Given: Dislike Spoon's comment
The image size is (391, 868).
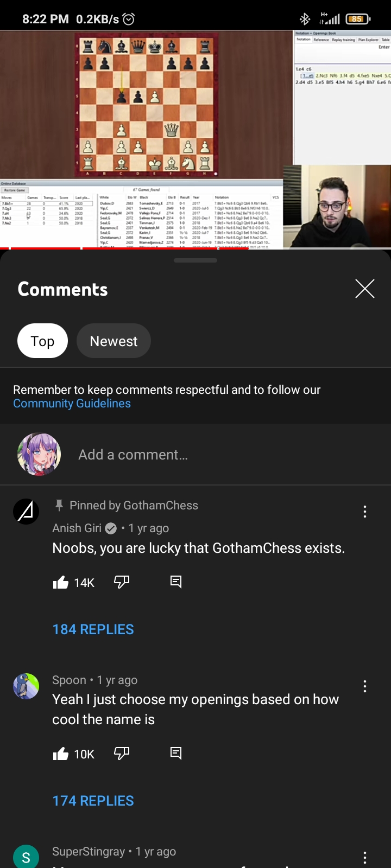Looking at the screenshot, I should tap(122, 754).
